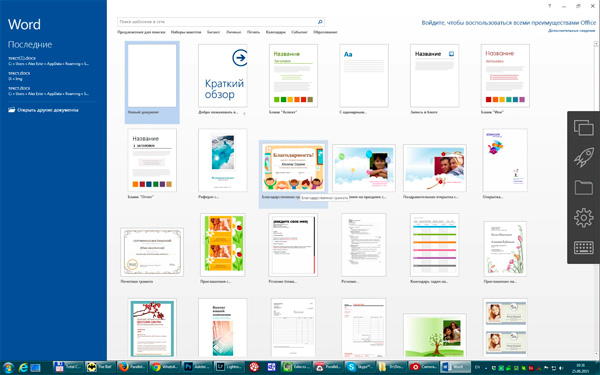The image size is (600, 375).
Task: Select the blank Новый документ template
Action: (x=152, y=76)
